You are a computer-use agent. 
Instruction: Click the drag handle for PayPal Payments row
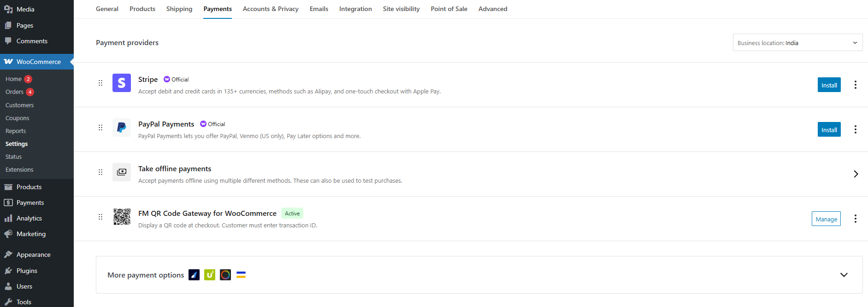point(100,127)
